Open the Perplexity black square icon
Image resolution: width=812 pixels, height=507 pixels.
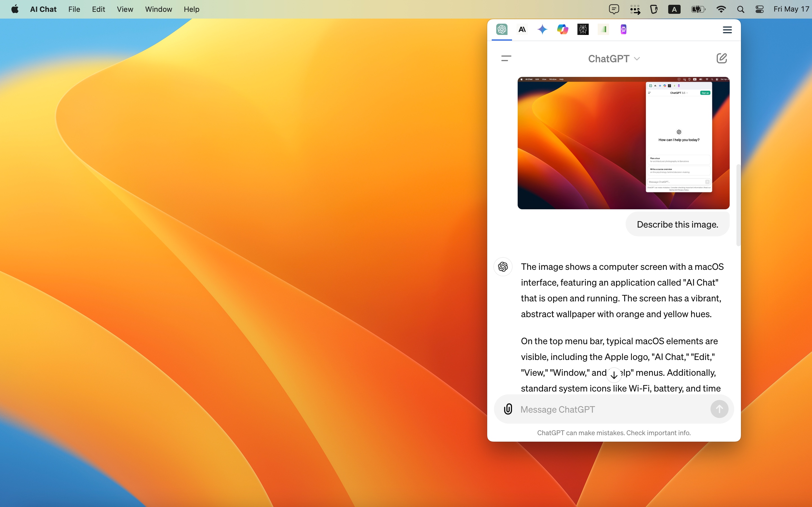click(x=583, y=30)
